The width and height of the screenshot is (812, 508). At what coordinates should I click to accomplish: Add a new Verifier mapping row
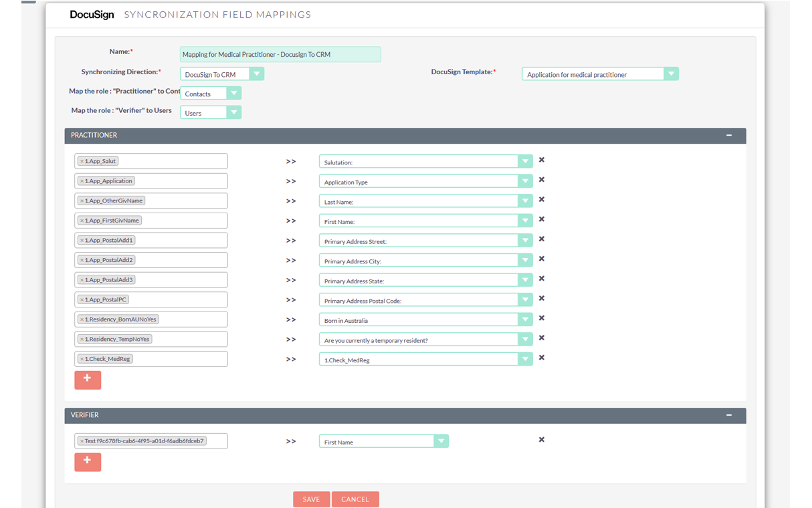click(x=88, y=462)
